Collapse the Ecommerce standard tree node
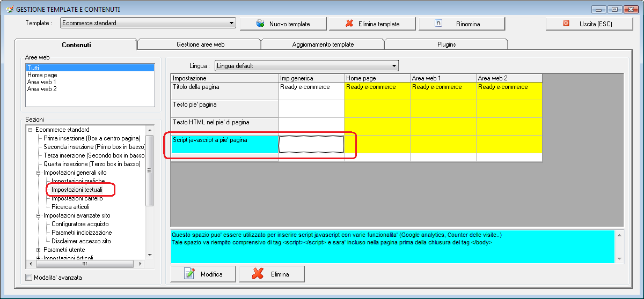Viewport: 644px width, 299px height. [31, 130]
